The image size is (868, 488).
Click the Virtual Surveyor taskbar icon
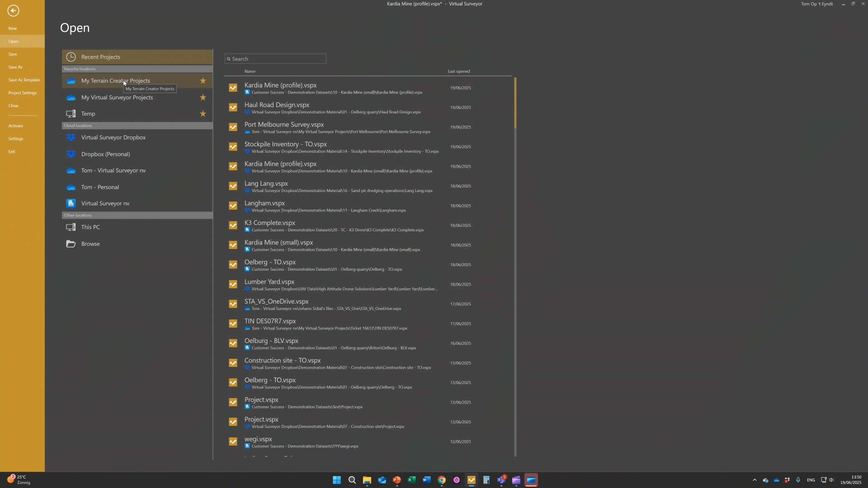tap(471, 480)
